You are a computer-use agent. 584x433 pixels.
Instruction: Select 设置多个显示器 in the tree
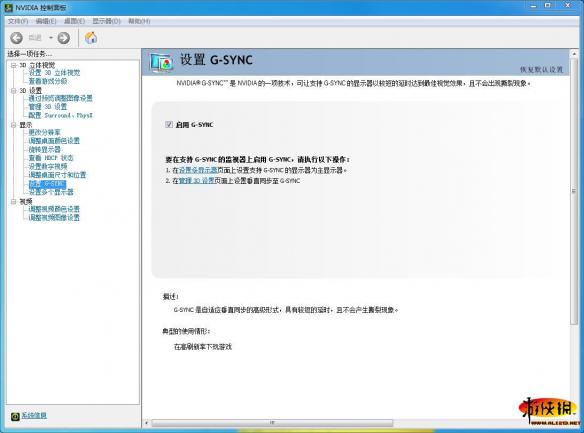click(x=51, y=192)
